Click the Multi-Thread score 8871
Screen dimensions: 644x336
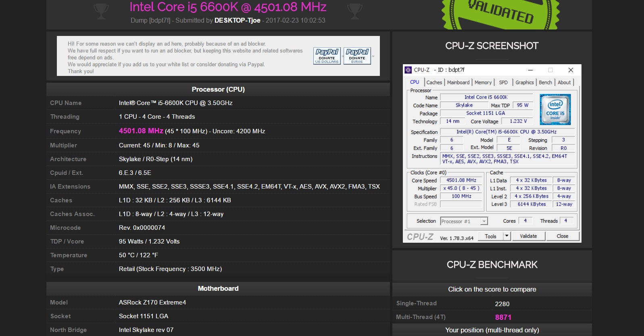pyautogui.click(x=503, y=317)
